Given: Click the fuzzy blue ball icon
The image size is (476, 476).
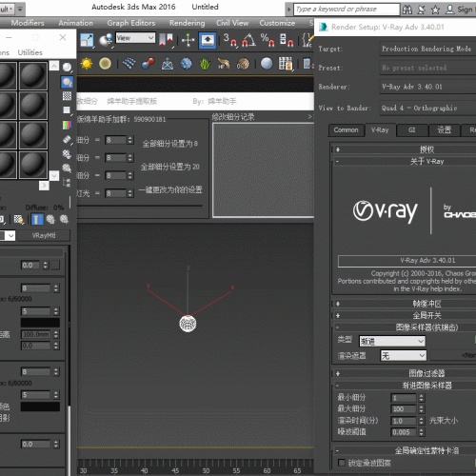Looking at the screenshot, I should (186, 64).
